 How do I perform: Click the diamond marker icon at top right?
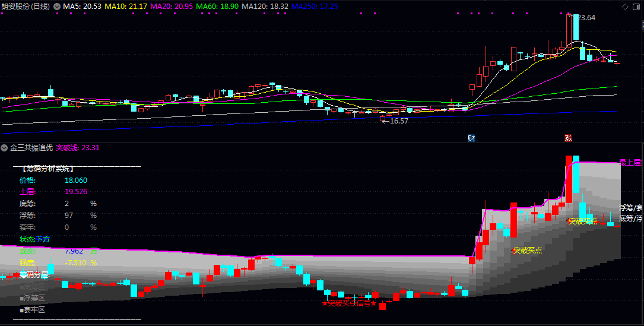pos(625,7)
